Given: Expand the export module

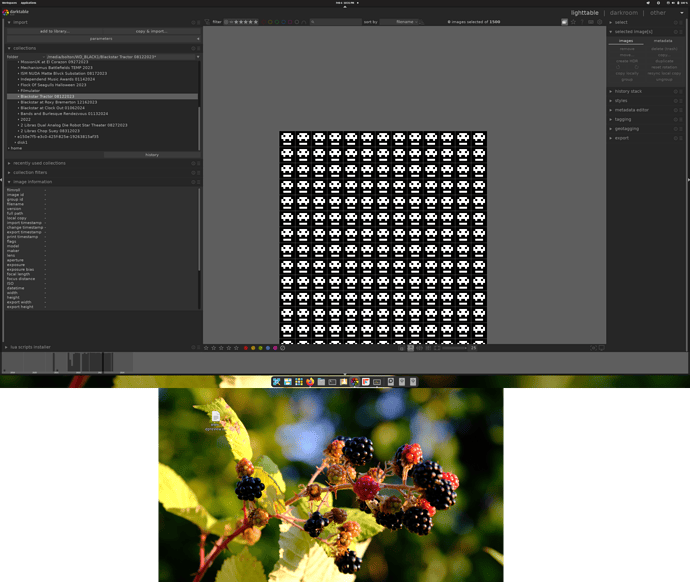Looking at the screenshot, I should pyautogui.click(x=611, y=138).
